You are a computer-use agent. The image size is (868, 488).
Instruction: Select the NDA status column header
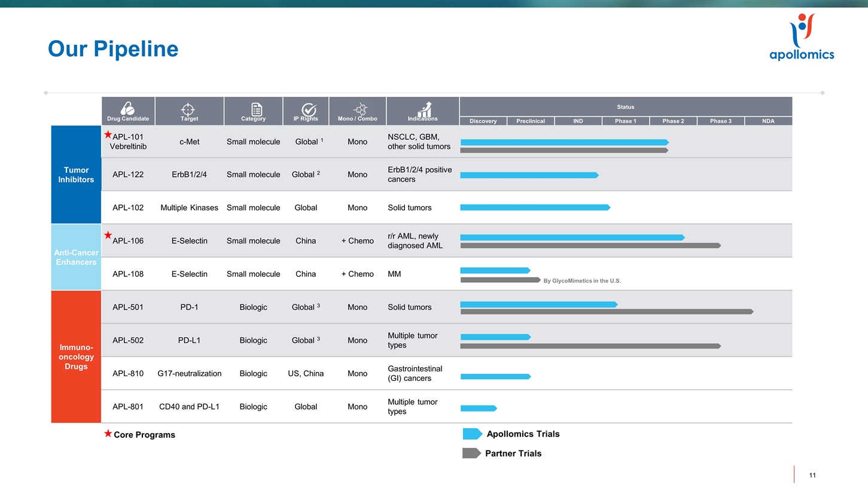(x=768, y=121)
